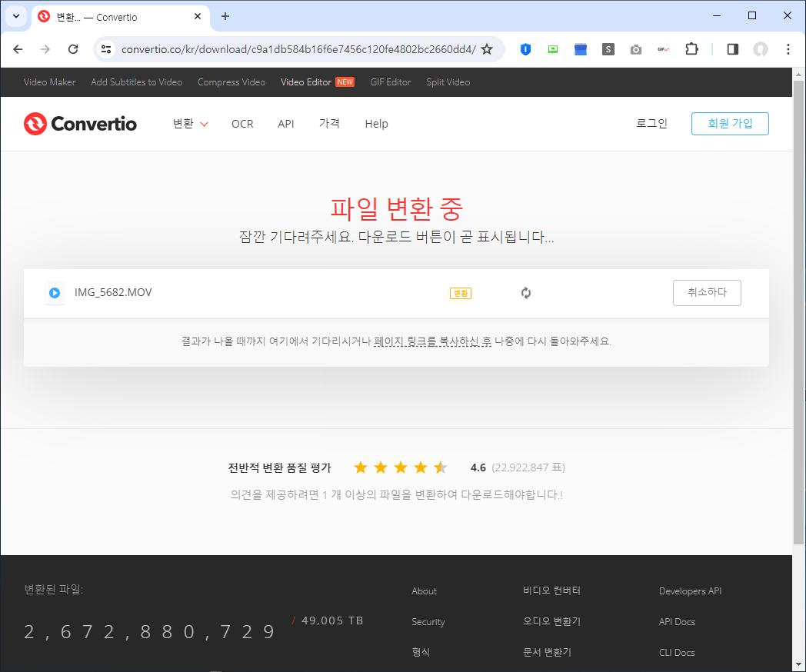Click the page reload icon
This screenshot has height=672, width=806.
coord(73,48)
